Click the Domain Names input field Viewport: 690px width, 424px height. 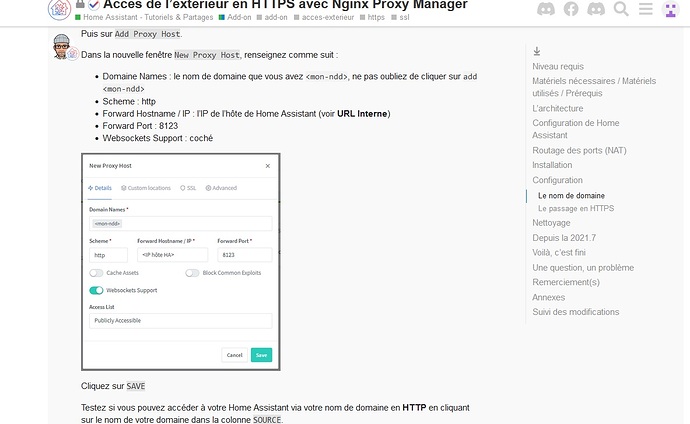tap(180, 223)
